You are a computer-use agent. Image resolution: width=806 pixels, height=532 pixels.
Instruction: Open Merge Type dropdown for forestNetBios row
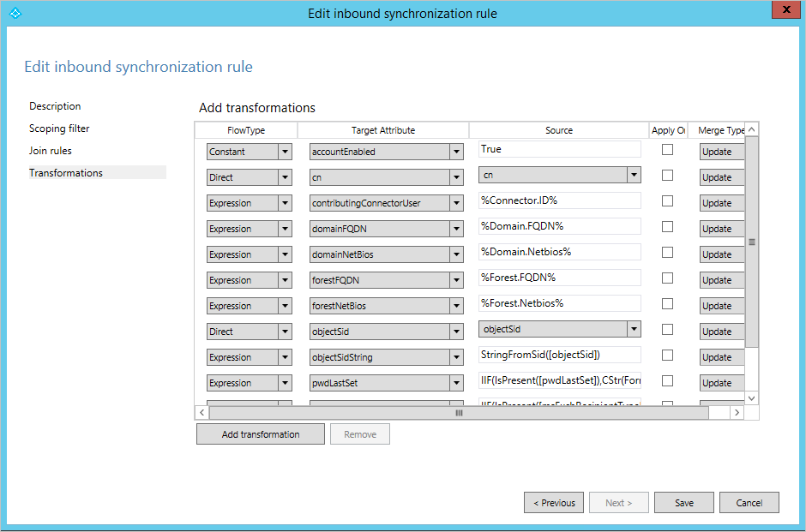coord(722,306)
